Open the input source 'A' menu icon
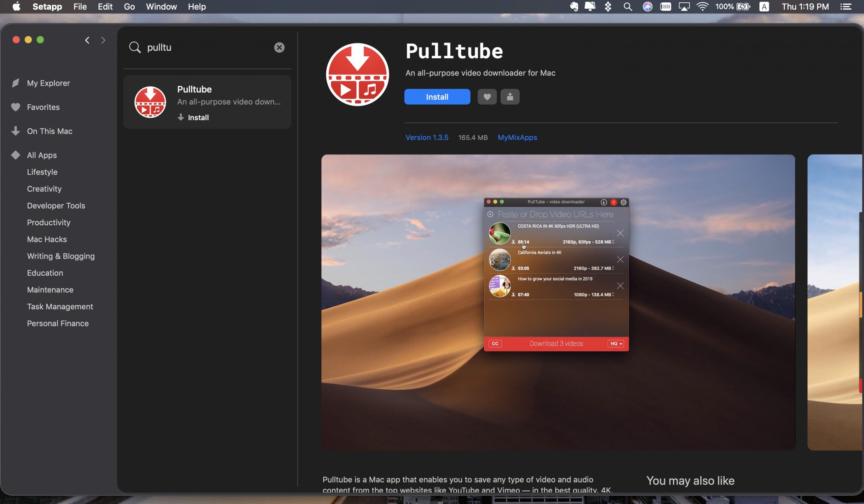 coord(764,6)
